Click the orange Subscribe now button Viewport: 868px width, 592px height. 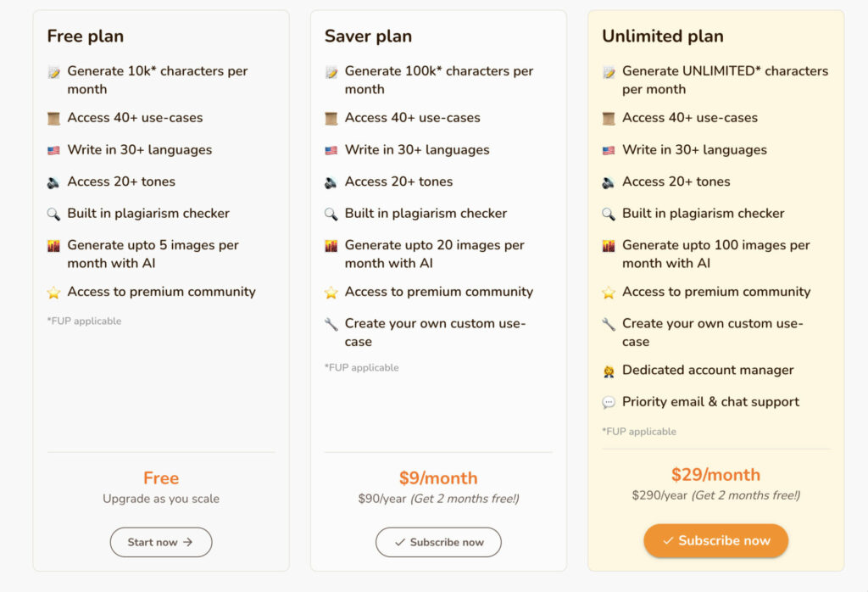point(715,540)
